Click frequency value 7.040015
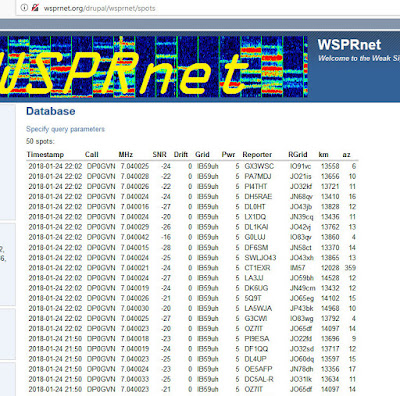Viewport: 400px width, 396px height. tap(135, 247)
